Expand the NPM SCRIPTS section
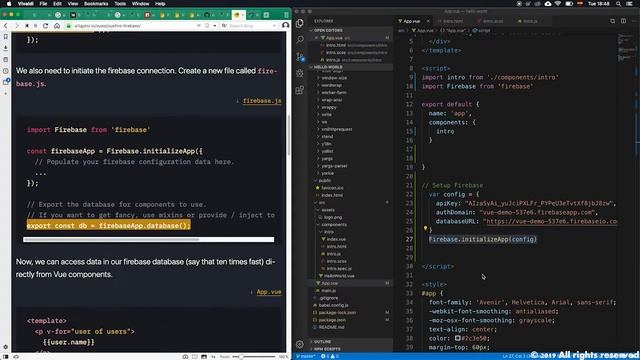The height and width of the screenshot is (360, 640). coord(351,349)
